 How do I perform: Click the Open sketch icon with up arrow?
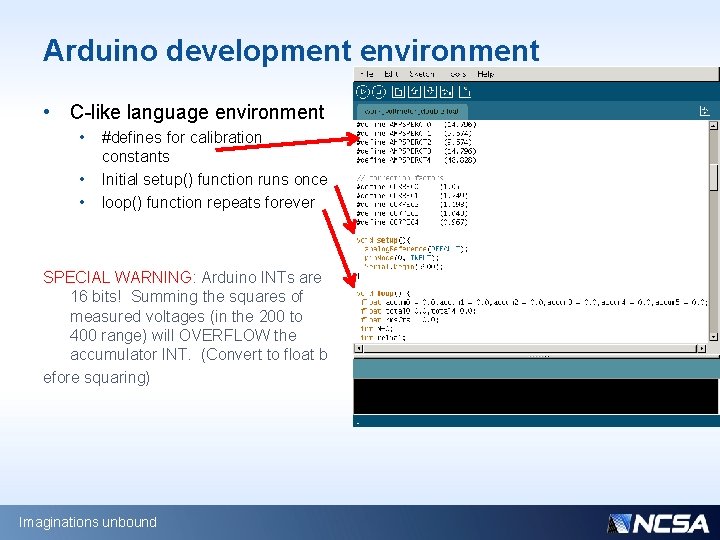414,92
